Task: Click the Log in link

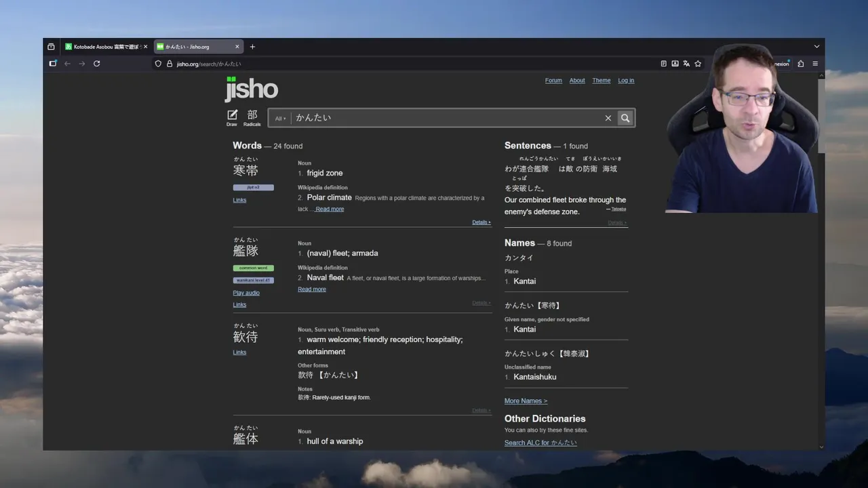Action: [x=626, y=80]
